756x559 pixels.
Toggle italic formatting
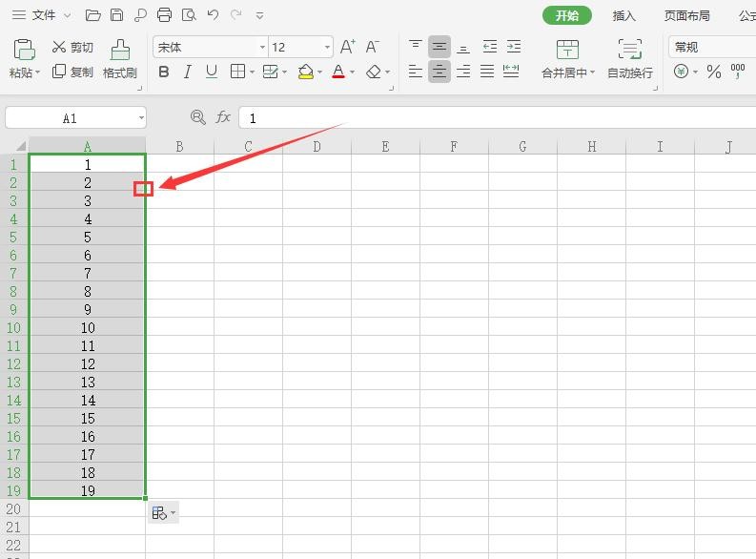(187, 72)
